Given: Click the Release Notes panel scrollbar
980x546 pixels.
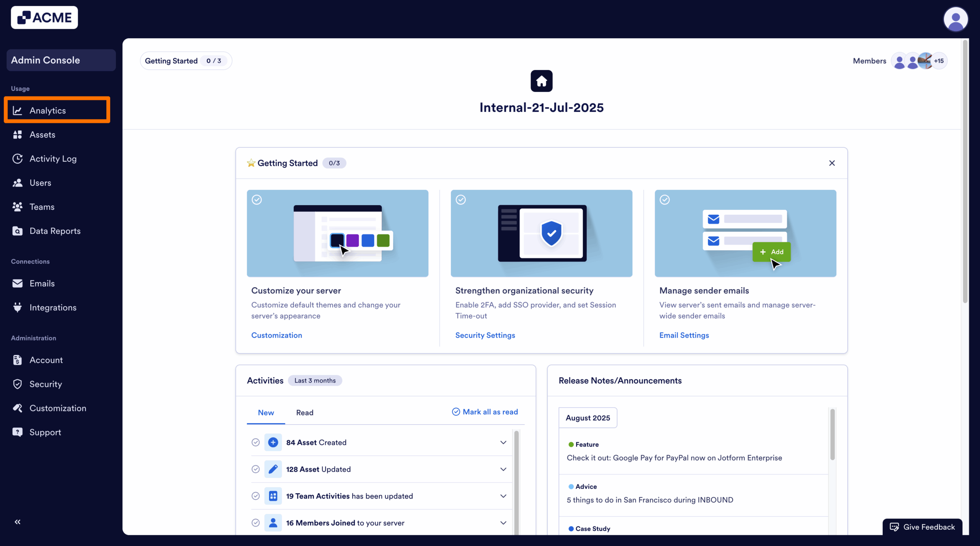Looking at the screenshot, I should coord(832,435).
